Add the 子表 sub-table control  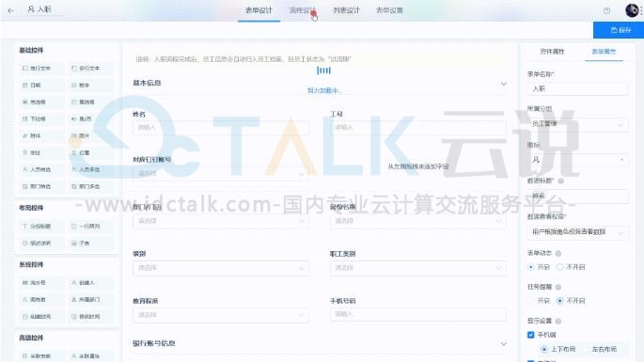pyautogui.click(x=90, y=244)
